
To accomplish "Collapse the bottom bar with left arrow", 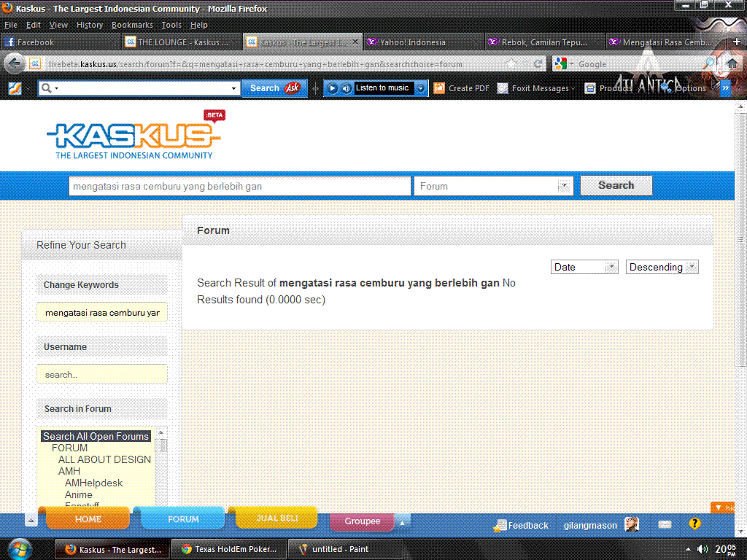I will click(x=31, y=521).
